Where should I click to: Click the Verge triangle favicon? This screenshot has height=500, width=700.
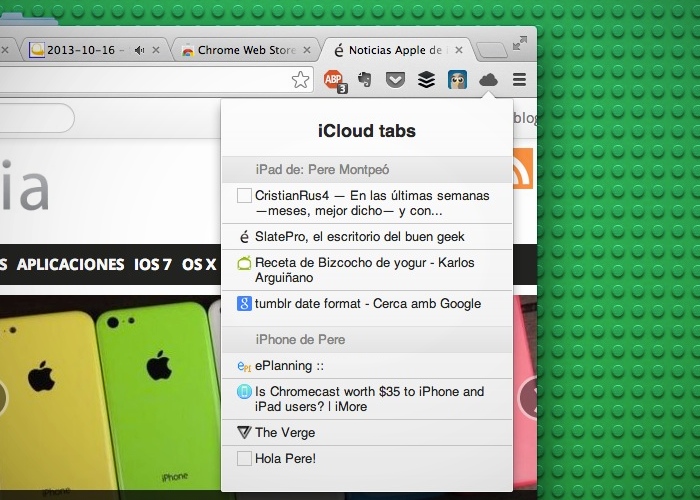coord(244,433)
